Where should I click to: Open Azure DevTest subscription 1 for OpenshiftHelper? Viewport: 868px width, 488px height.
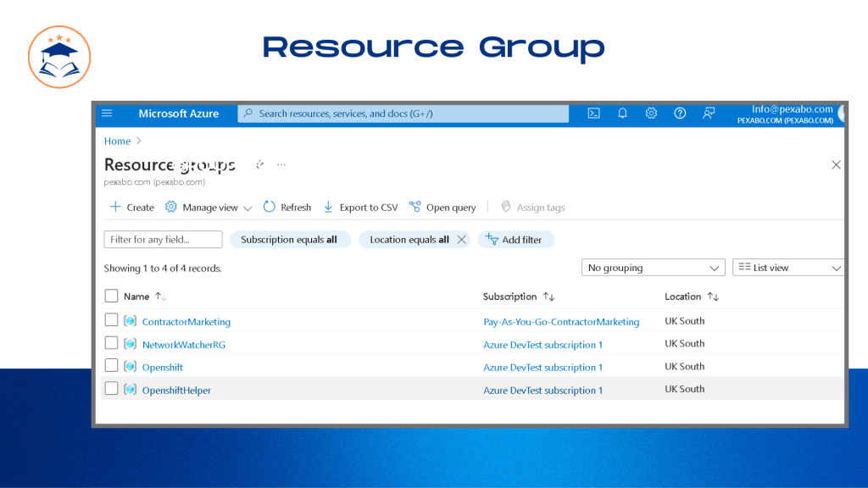click(x=543, y=390)
